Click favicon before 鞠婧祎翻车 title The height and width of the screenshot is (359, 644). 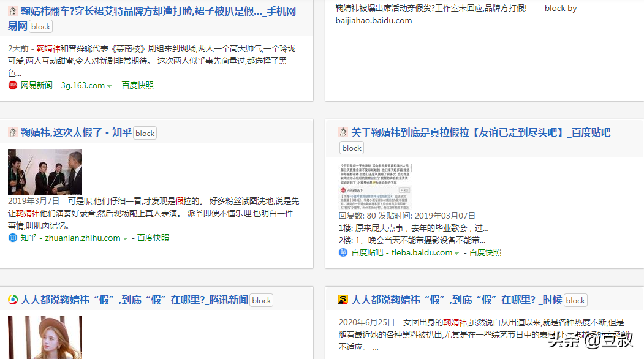pos(13,12)
